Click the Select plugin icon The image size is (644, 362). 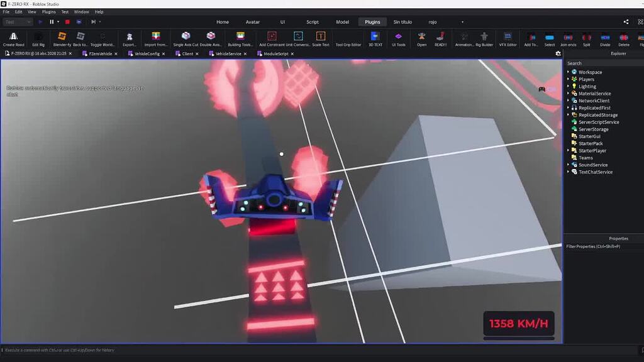(x=550, y=39)
